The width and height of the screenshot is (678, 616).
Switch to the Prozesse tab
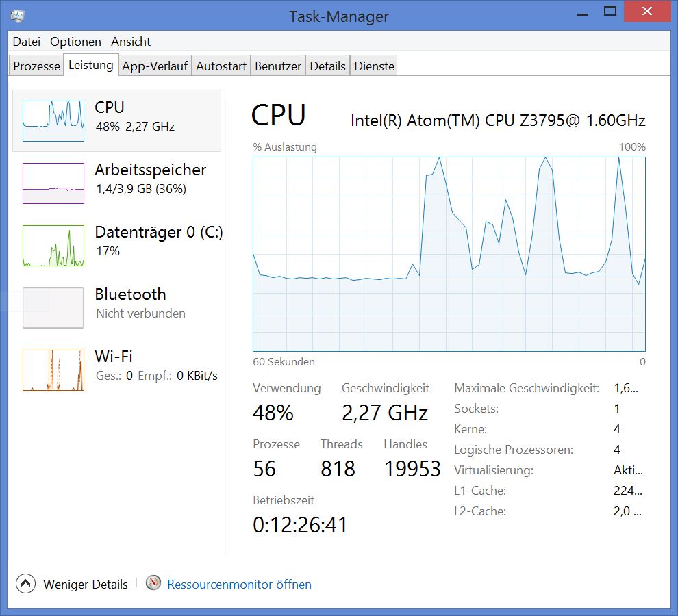37,66
